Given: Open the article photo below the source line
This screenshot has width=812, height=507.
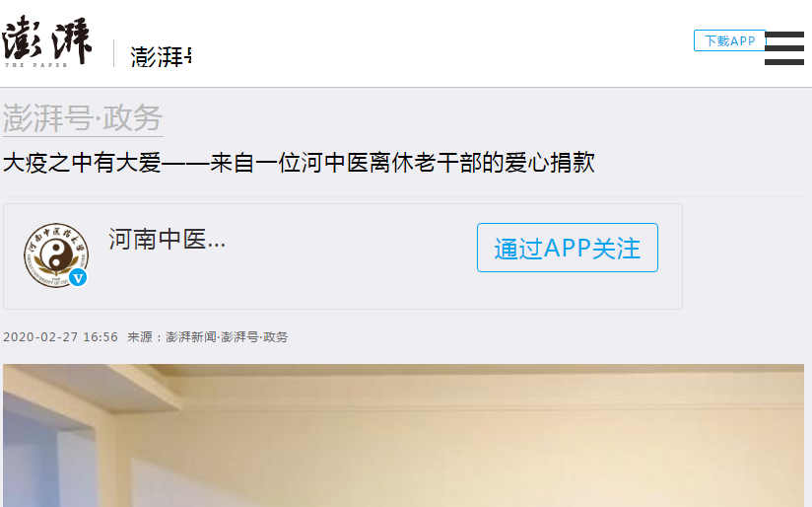Looking at the screenshot, I should pos(403,435).
